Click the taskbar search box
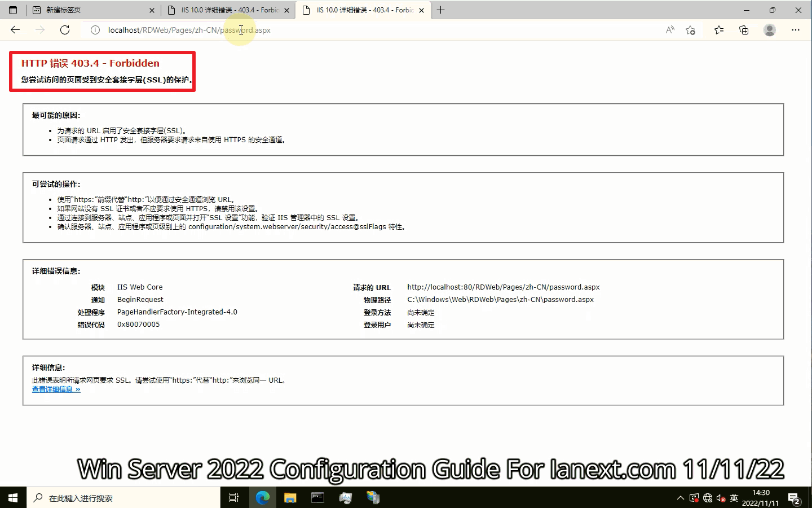 123,498
